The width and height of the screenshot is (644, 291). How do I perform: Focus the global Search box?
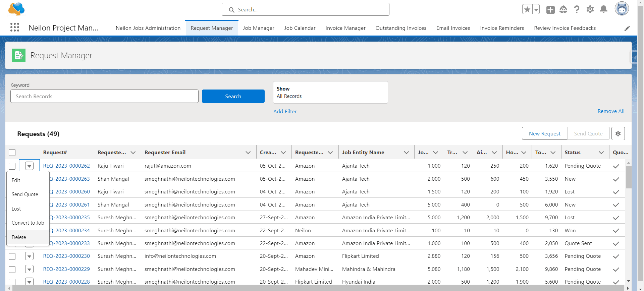(x=305, y=9)
